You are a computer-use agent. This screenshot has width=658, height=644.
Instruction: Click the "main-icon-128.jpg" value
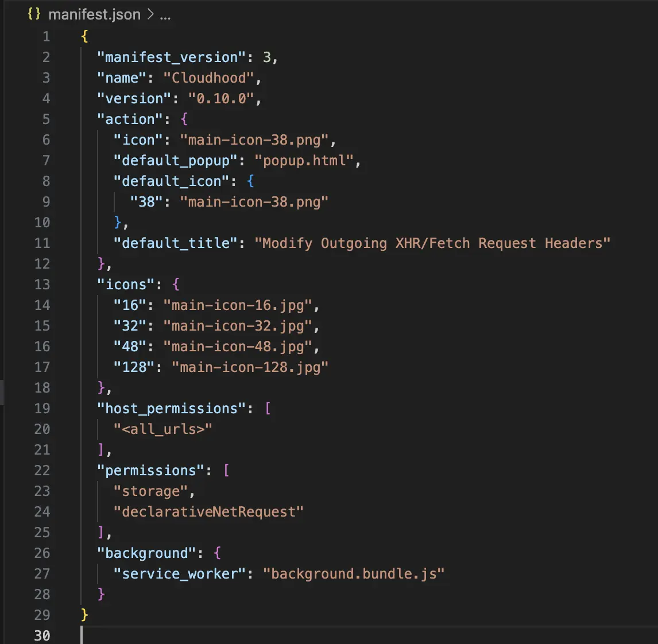(x=250, y=367)
